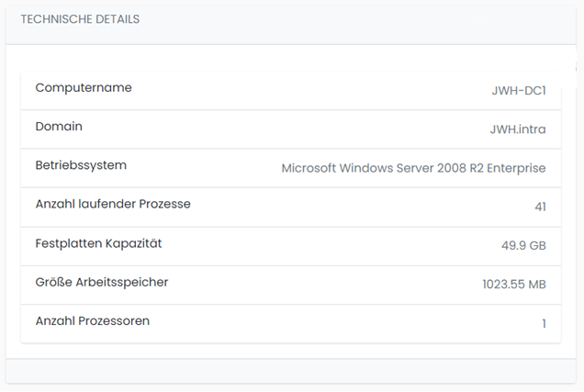Click the running processes value 41
This screenshot has height=392, width=584.
coord(540,207)
